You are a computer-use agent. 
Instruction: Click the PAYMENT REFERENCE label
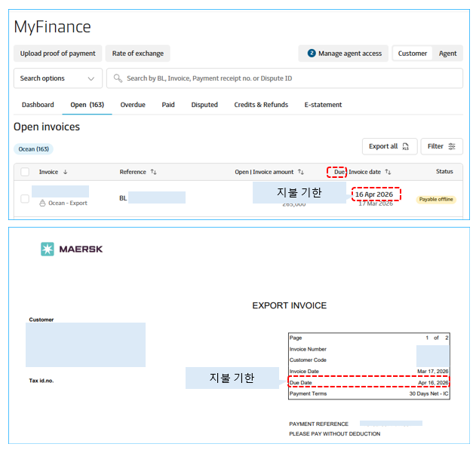click(x=319, y=424)
